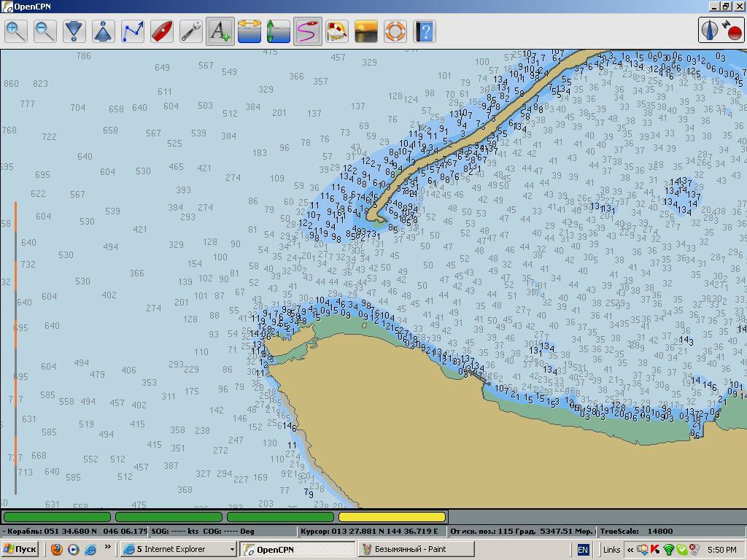This screenshot has height=560, width=747.
Task: Open the Route Manager toolbar icon
Action: pos(337,31)
